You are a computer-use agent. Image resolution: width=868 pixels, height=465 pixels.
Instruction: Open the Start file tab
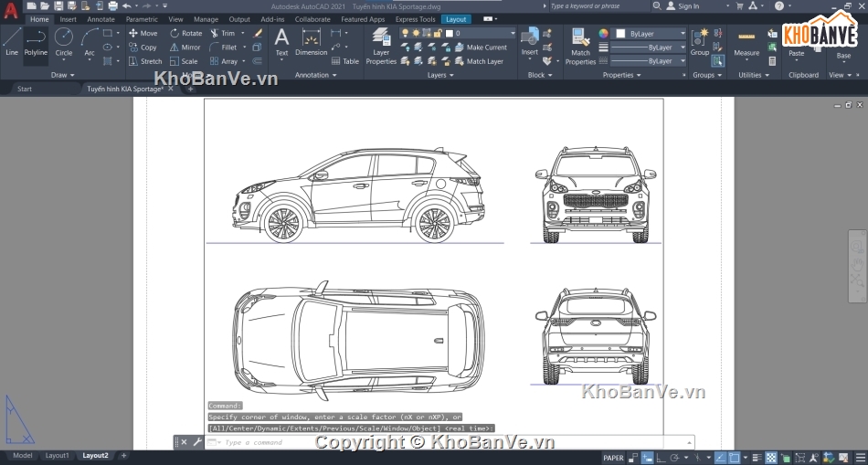pos(25,89)
